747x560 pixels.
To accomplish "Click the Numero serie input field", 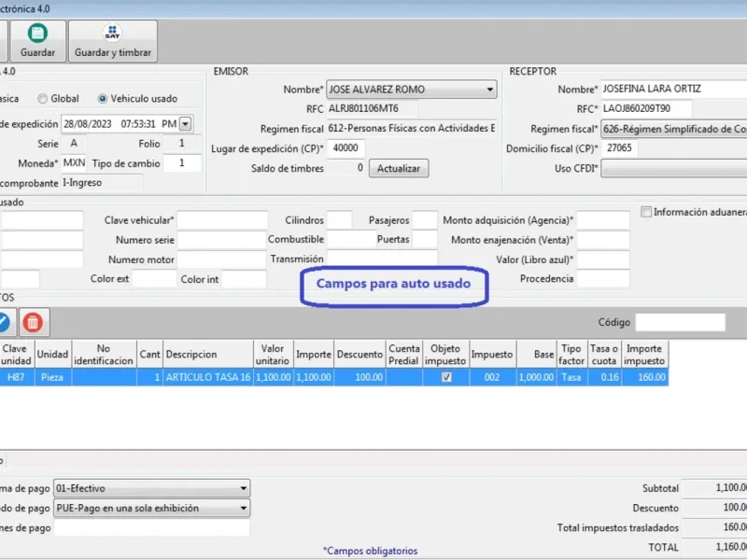I will tap(222, 240).
